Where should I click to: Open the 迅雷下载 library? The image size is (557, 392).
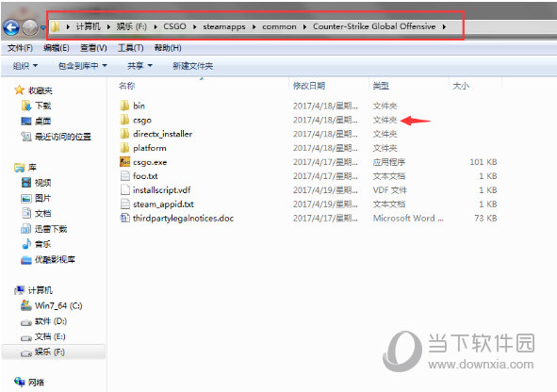[x=44, y=229]
